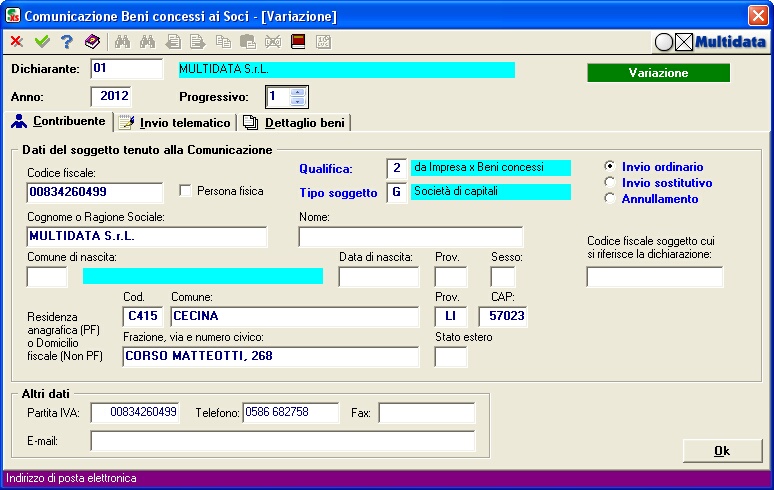The image size is (774, 490).
Task: Click the E-mail input field
Action: click(283, 441)
